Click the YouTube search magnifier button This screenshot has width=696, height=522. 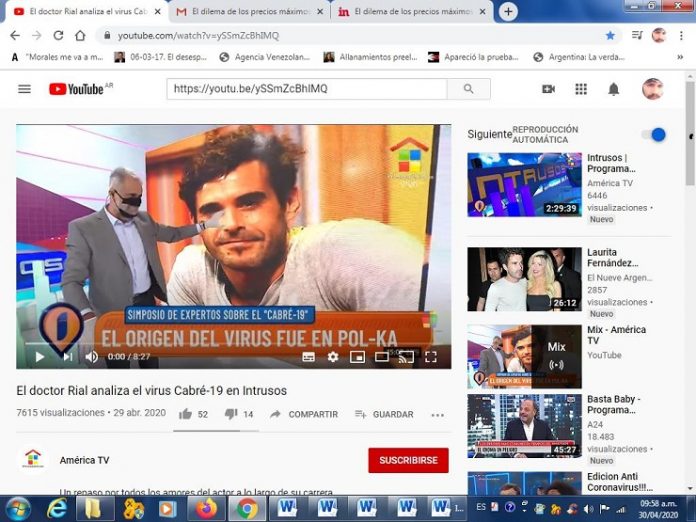point(469,89)
